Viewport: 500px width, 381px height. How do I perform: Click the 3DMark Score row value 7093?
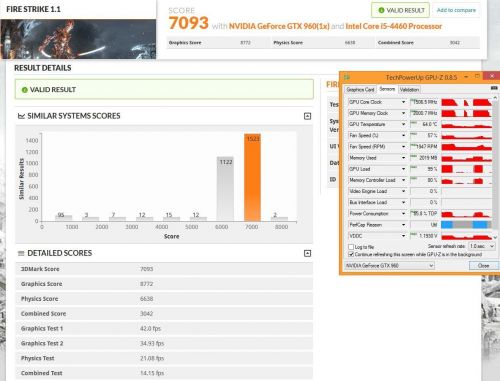146,269
